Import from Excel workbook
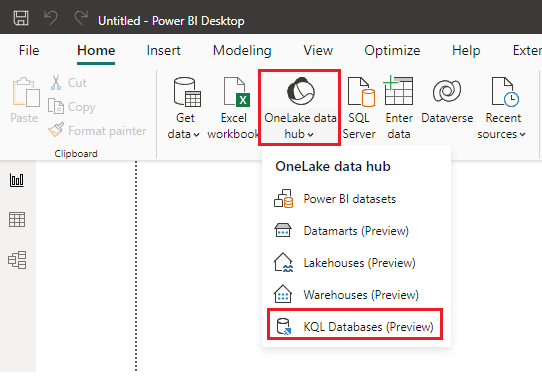 click(234, 108)
